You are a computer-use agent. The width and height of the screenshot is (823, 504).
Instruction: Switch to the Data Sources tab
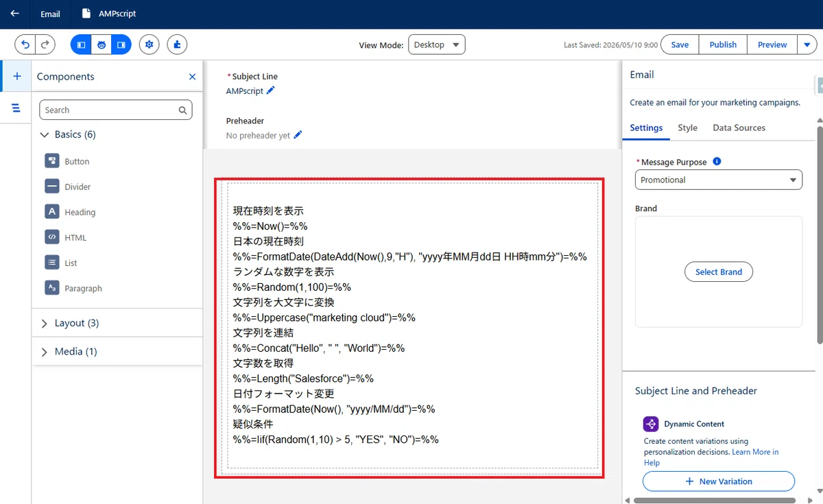point(739,128)
